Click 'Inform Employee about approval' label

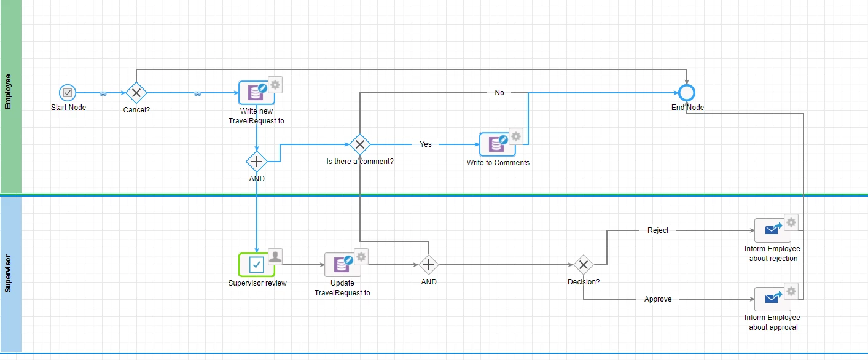(773, 323)
